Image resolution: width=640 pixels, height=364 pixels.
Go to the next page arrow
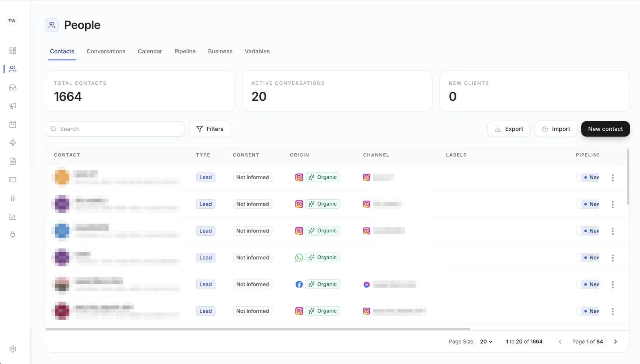pos(615,342)
